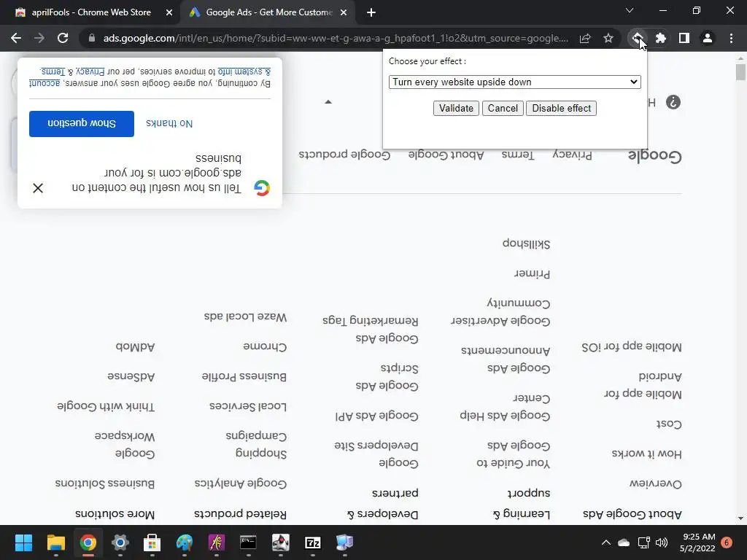The height and width of the screenshot is (560, 747).
Task: Click the upside-down Google products link
Action: tap(344, 155)
